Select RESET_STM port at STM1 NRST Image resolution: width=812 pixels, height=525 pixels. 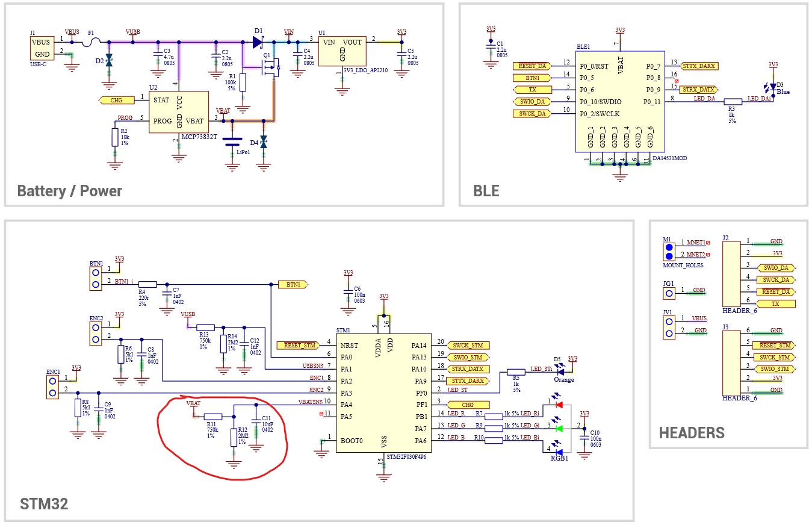point(297,346)
